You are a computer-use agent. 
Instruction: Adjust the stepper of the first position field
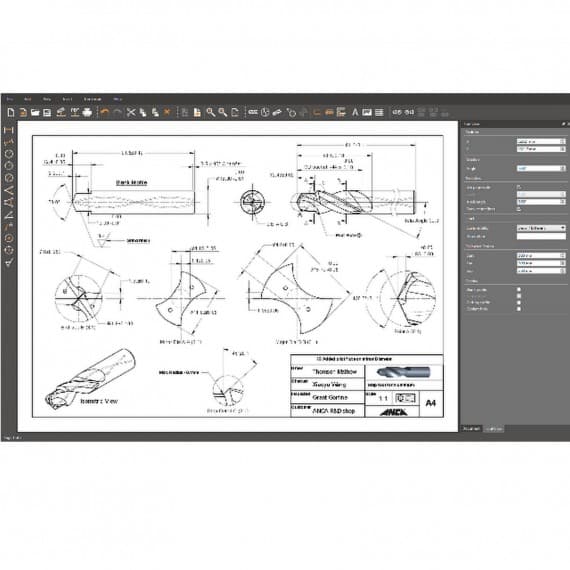click(x=563, y=141)
